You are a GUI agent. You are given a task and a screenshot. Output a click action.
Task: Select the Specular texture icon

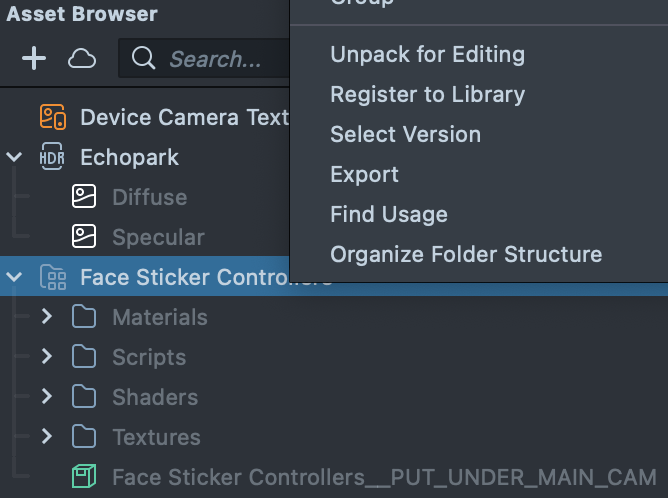(84, 237)
